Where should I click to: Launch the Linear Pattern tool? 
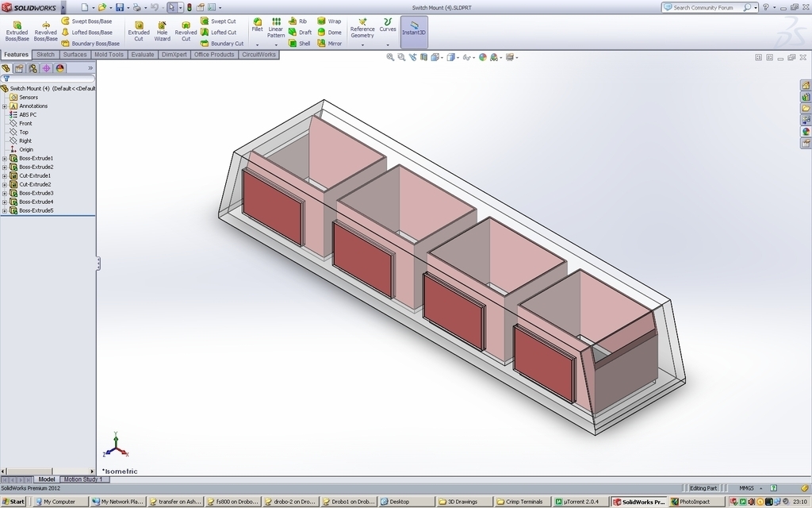tap(274, 28)
